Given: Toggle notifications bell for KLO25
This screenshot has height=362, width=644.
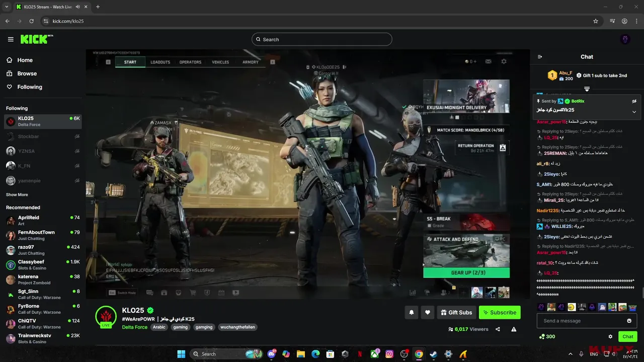Looking at the screenshot, I should coord(411,312).
